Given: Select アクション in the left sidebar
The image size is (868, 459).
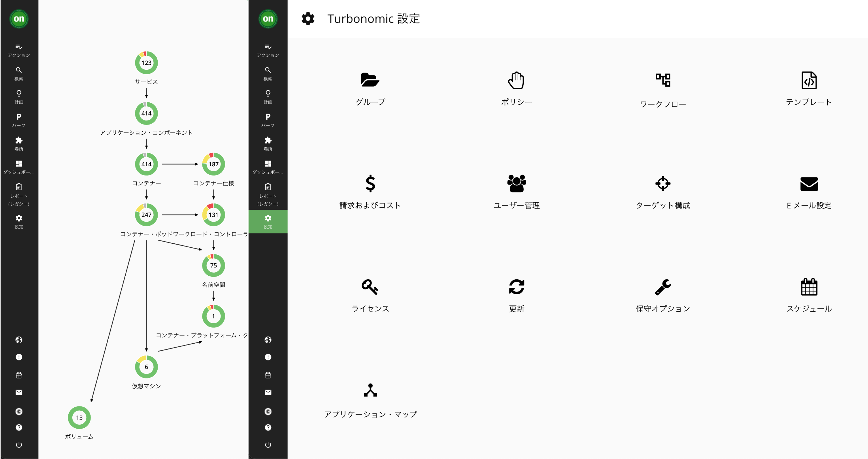Looking at the screenshot, I should [19, 50].
